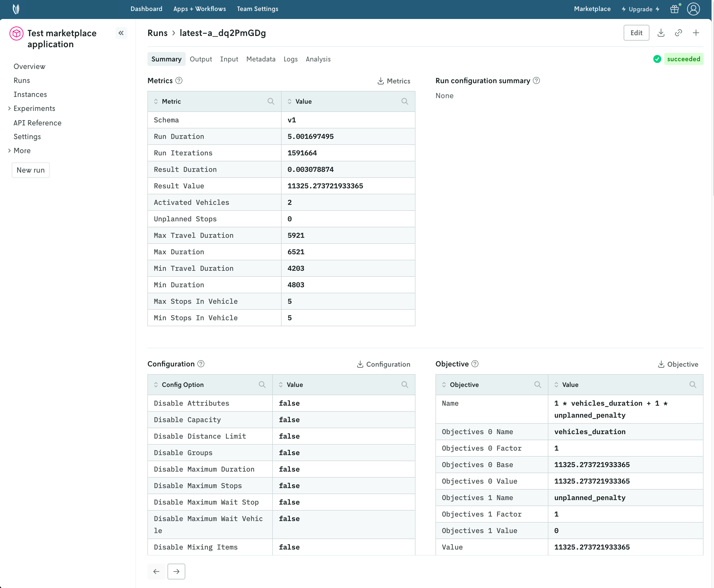
Task: Download Objective data link
Action: [x=678, y=364]
